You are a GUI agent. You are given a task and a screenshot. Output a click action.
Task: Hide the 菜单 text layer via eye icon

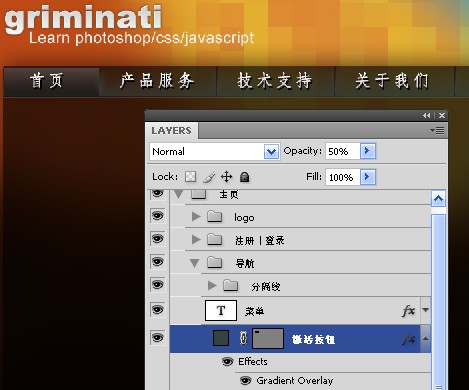[158, 310]
